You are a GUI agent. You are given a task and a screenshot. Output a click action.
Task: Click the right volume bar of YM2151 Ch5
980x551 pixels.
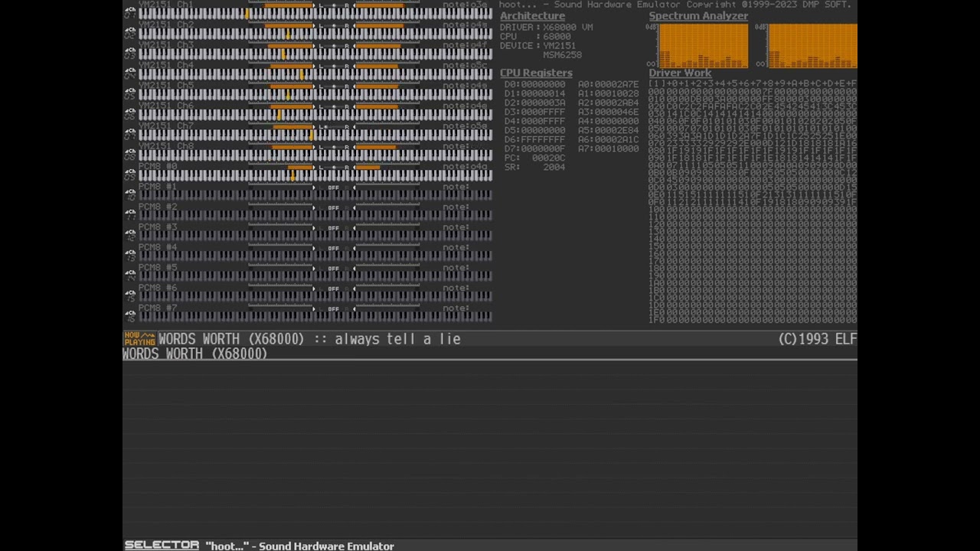click(x=387, y=86)
